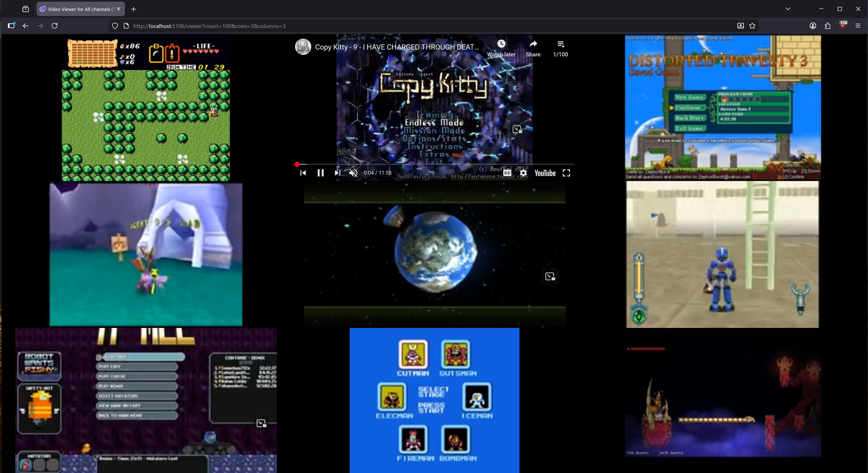
Task: Bookmark this page with the star
Action: 753,26
